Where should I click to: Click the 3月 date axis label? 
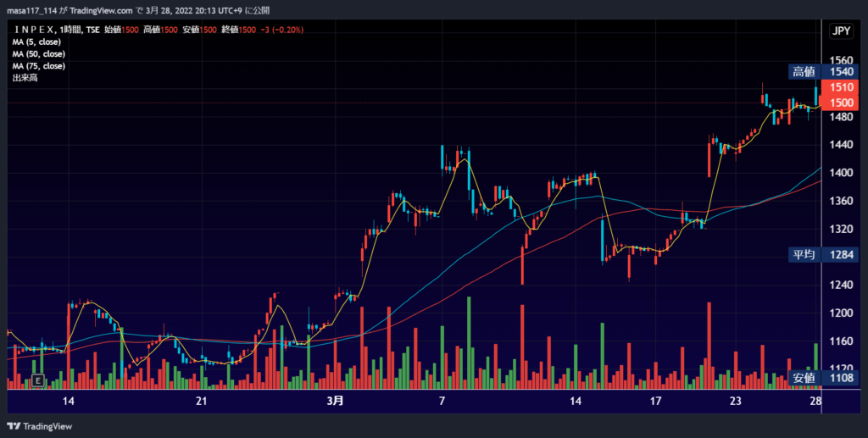click(335, 401)
